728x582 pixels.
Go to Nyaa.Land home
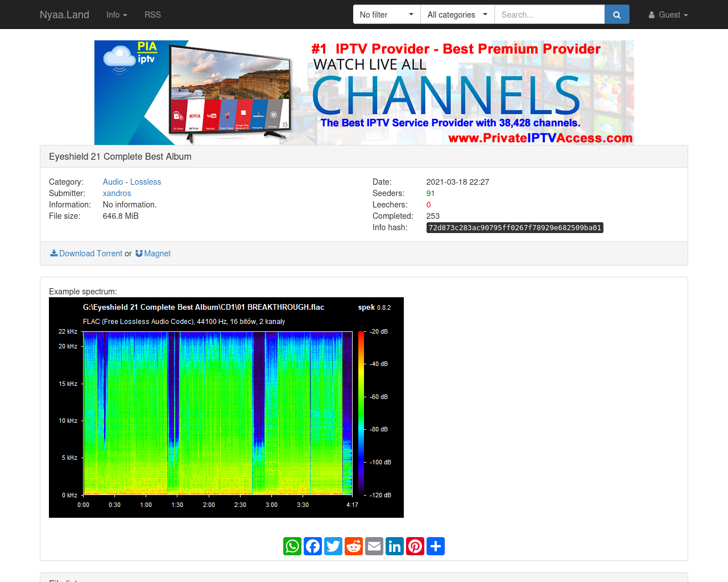(64, 15)
